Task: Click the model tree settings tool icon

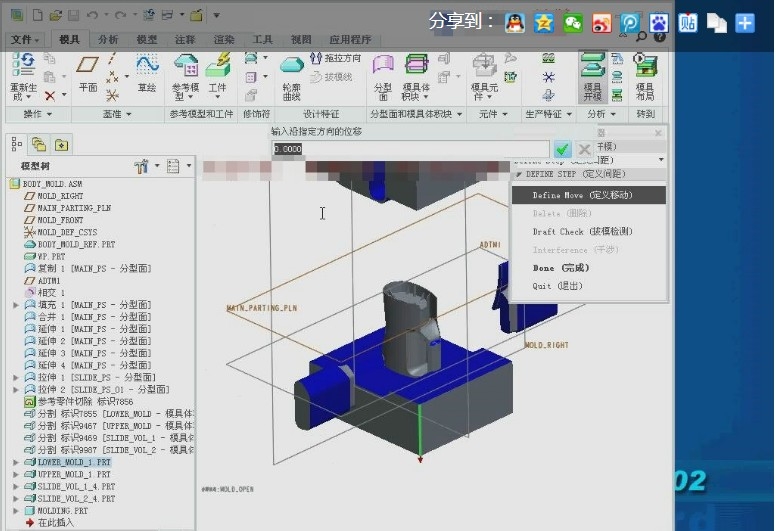Action: pyautogui.click(x=142, y=166)
